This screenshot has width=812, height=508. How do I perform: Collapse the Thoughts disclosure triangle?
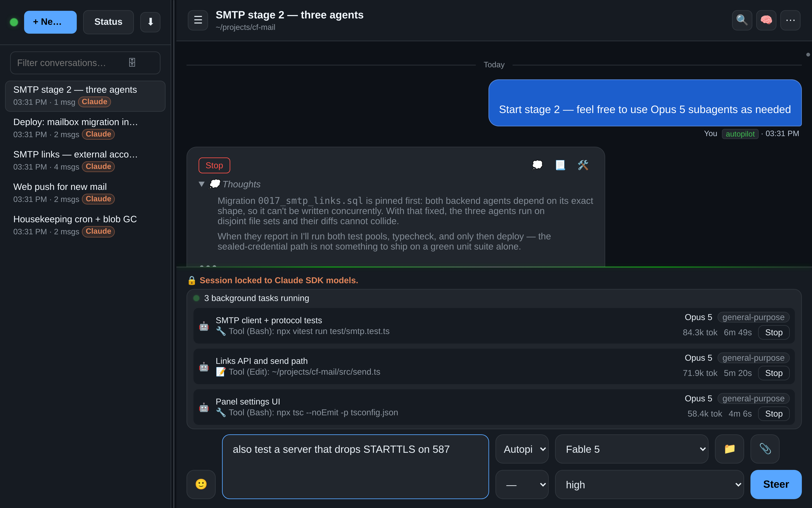201,184
